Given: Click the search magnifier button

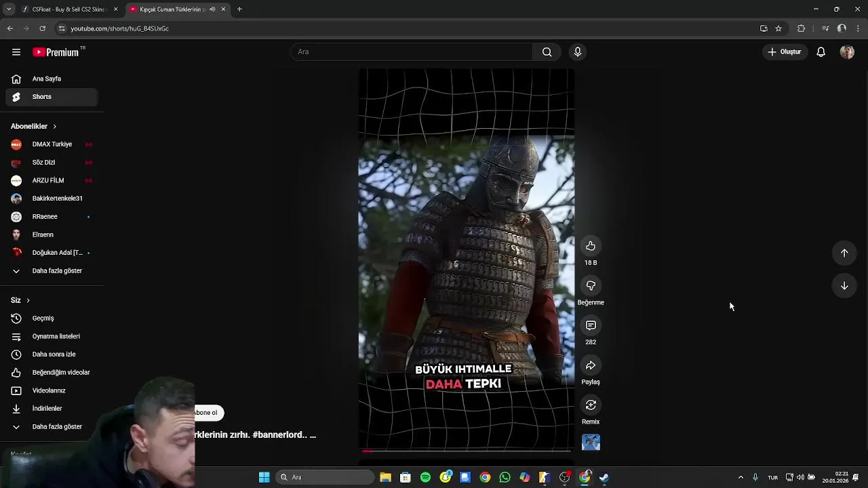Looking at the screenshot, I should click(547, 52).
